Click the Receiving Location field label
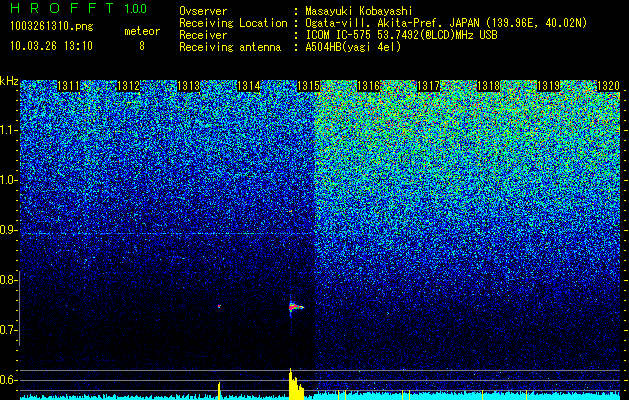 tap(233, 23)
